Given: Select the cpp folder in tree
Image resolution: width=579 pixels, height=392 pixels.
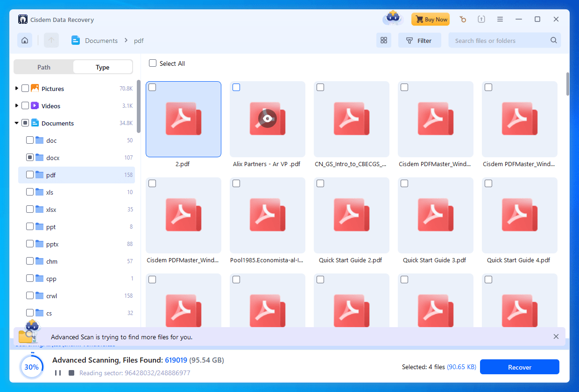Looking at the screenshot, I should [x=77, y=278].
